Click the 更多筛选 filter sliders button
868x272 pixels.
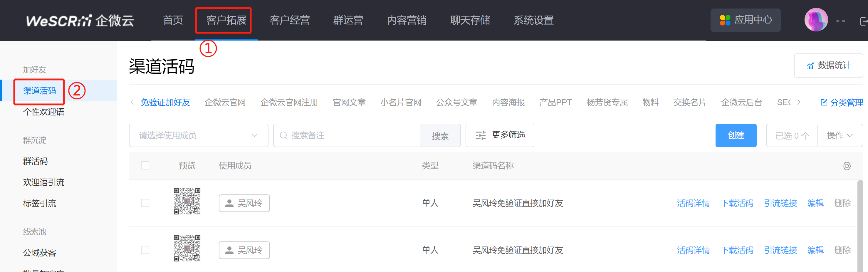[500, 135]
